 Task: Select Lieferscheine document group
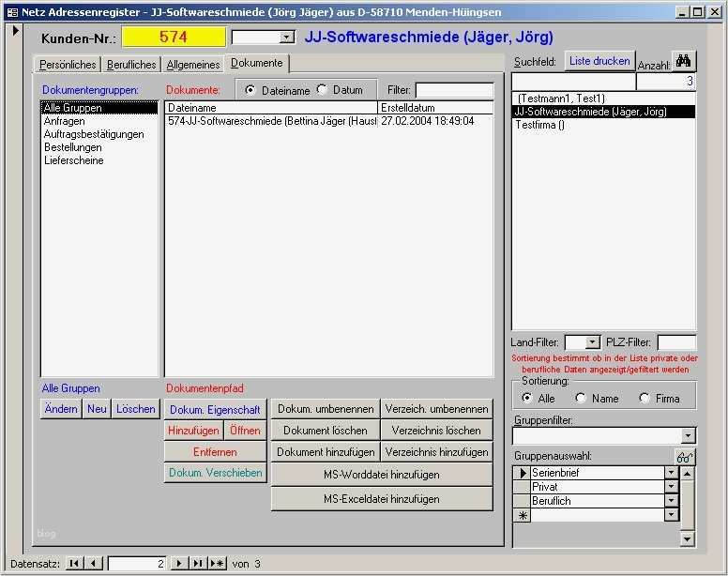[99, 160]
